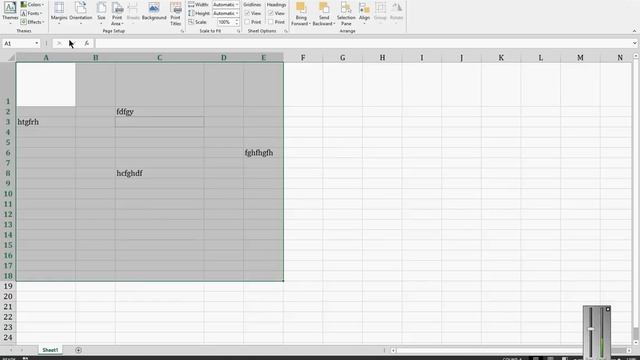Click the Bring Forward button

coord(301,13)
